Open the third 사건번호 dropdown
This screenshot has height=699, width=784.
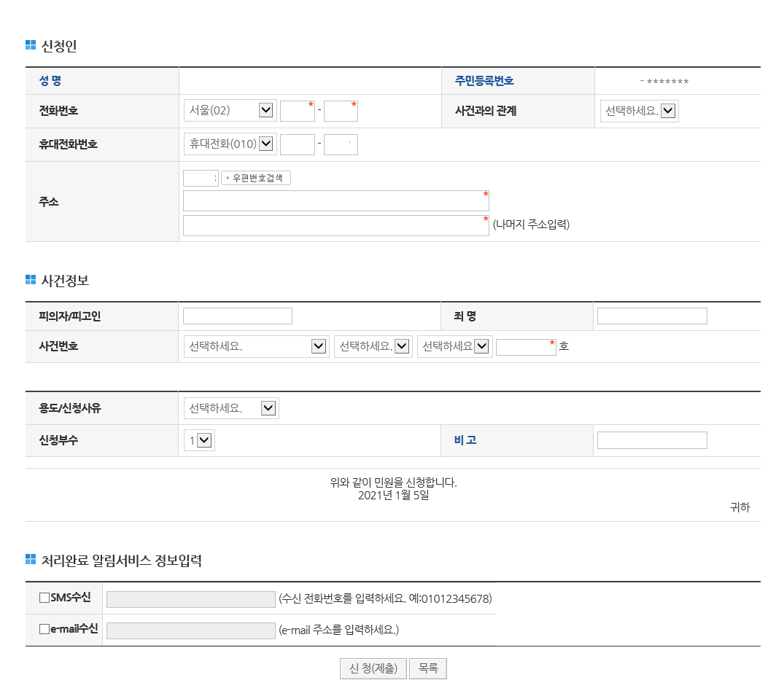click(454, 346)
